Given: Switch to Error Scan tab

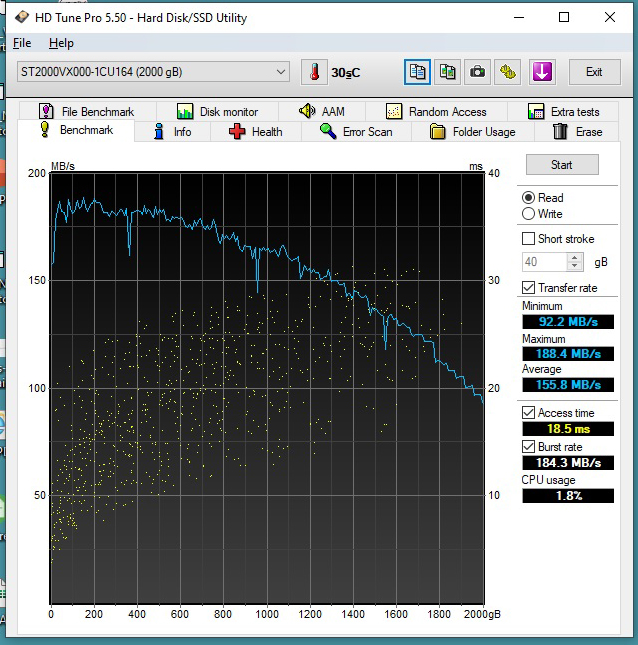Looking at the screenshot, I should pos(356,132).
